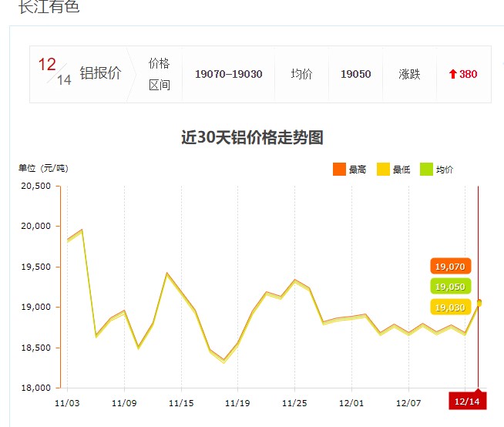Select the 11/03 date on x-axis
The height and width of the screenshot is (427, 504).
coord(67,402)
